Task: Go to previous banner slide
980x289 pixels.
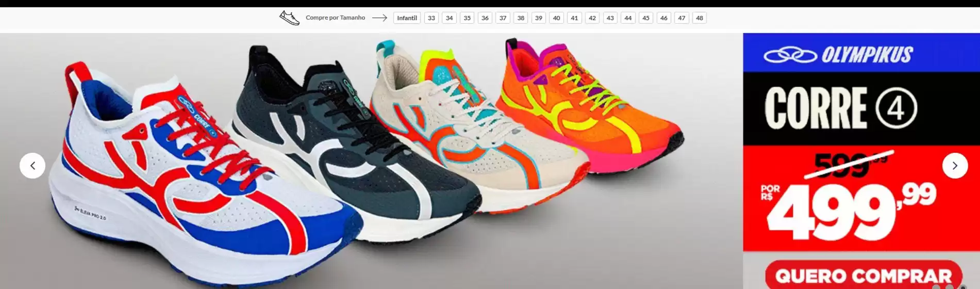Action: [x=32, y=166]
